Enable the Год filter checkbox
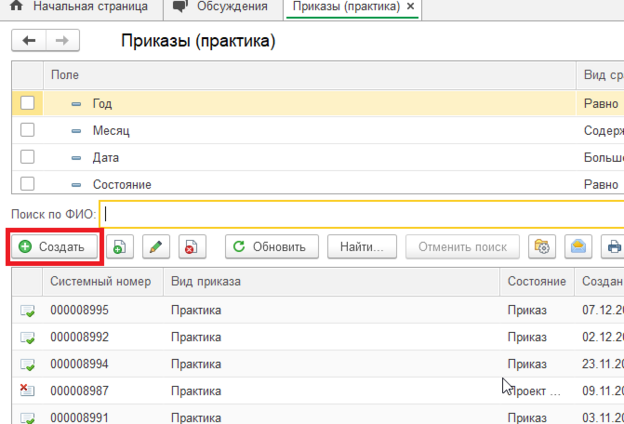The image size is (624, 424). (x=28, y=103)
